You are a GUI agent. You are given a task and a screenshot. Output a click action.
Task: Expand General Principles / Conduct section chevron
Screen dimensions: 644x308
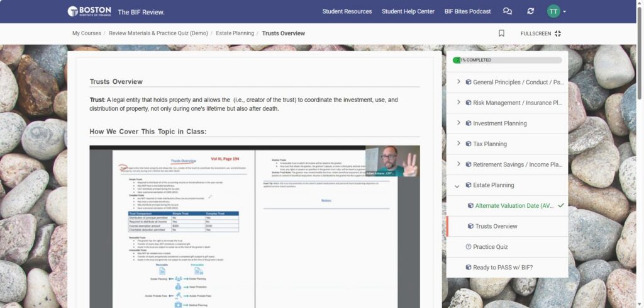pos(458,82)
